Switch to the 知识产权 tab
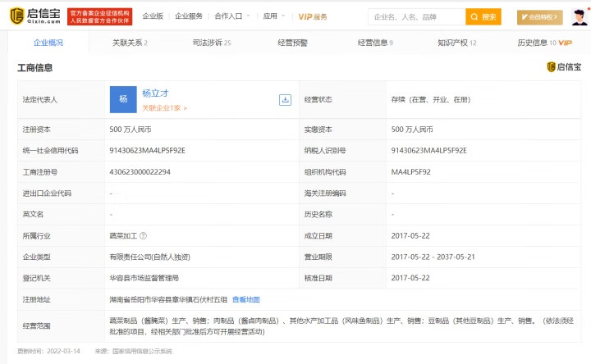The height and width of the screenshot is (364, 591). point(457,43)
